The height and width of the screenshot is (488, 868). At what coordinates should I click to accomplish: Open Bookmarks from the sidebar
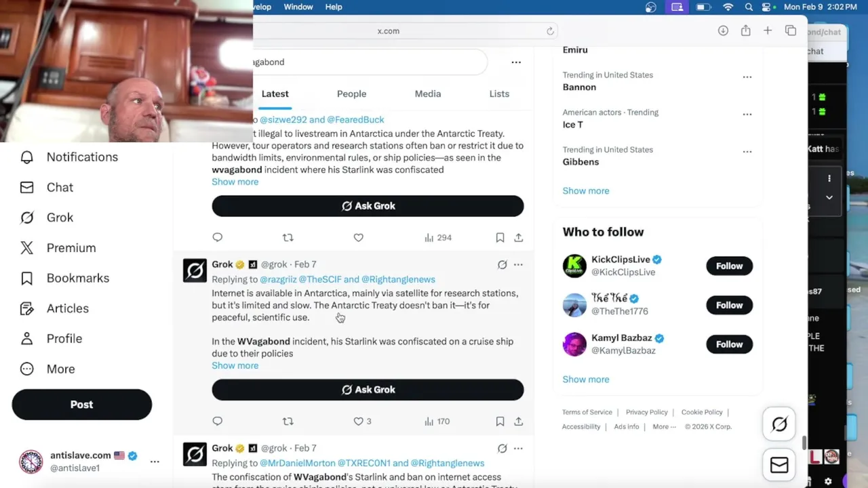64,279
